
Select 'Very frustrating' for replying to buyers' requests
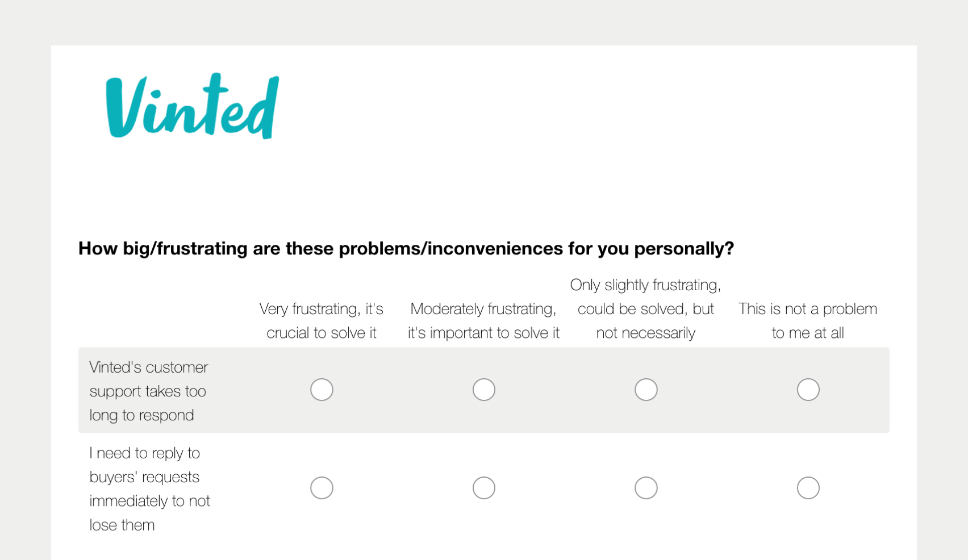(322, 488)
